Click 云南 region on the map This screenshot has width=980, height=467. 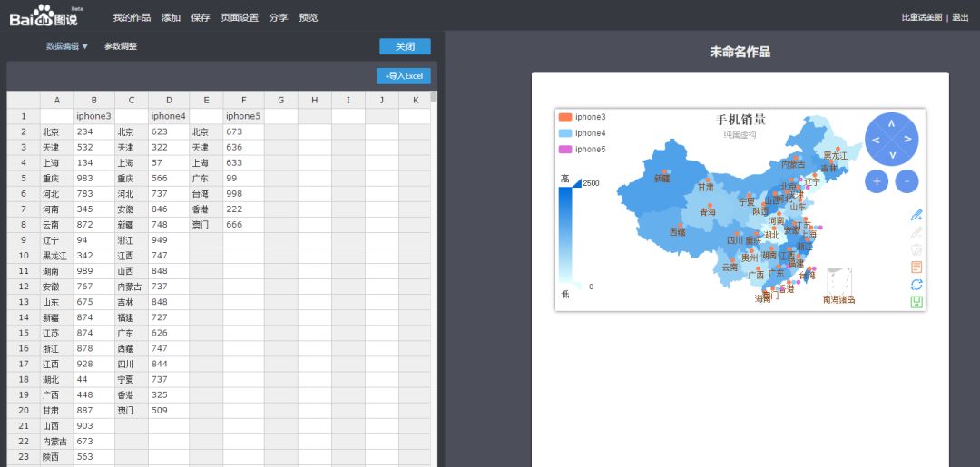(x=730, y=267)
